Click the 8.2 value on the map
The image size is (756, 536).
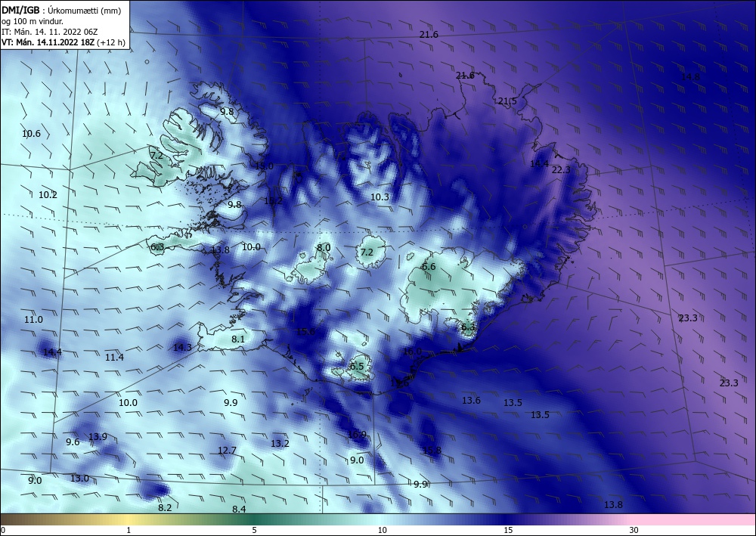click(165, 507)
